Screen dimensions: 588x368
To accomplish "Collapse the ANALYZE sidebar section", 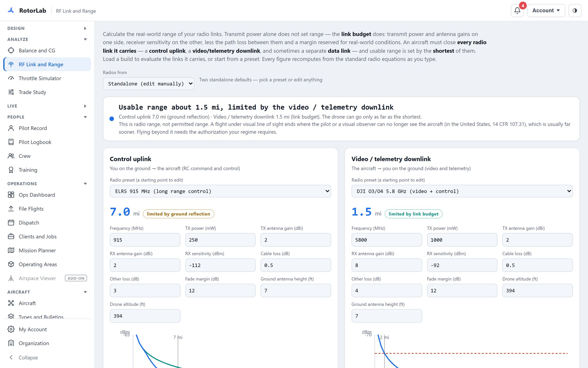I will coord(47,39).
